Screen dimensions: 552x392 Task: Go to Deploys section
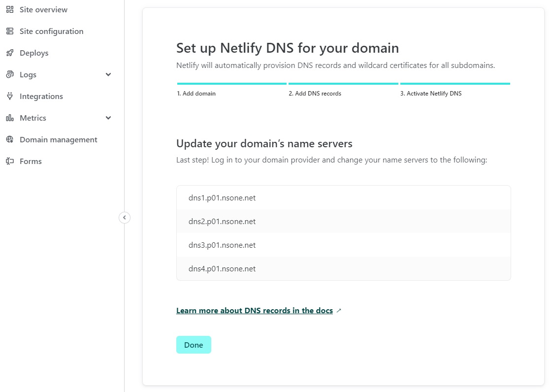click(34, 53)
